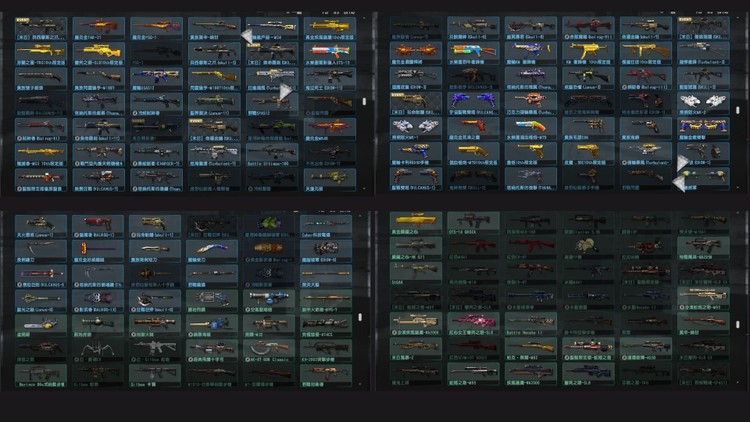Select the orange-purple rifle in top-left inventory
750x422 pixels.
pos(330,129)
